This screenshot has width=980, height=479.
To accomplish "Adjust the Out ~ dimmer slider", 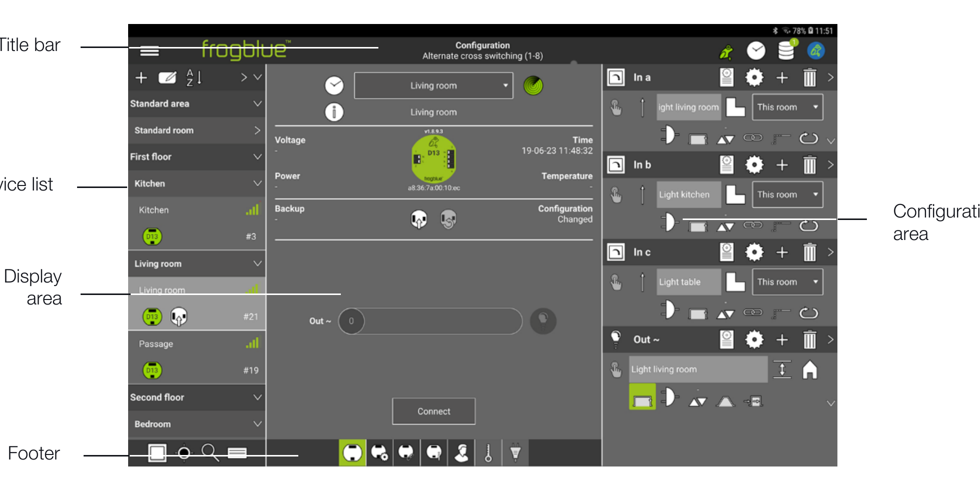I will 430,321.
